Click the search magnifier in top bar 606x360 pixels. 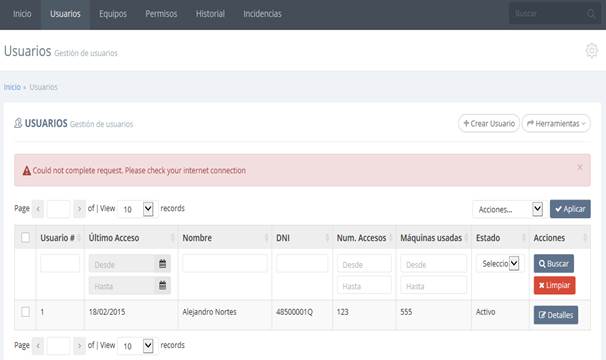[591, 14]
